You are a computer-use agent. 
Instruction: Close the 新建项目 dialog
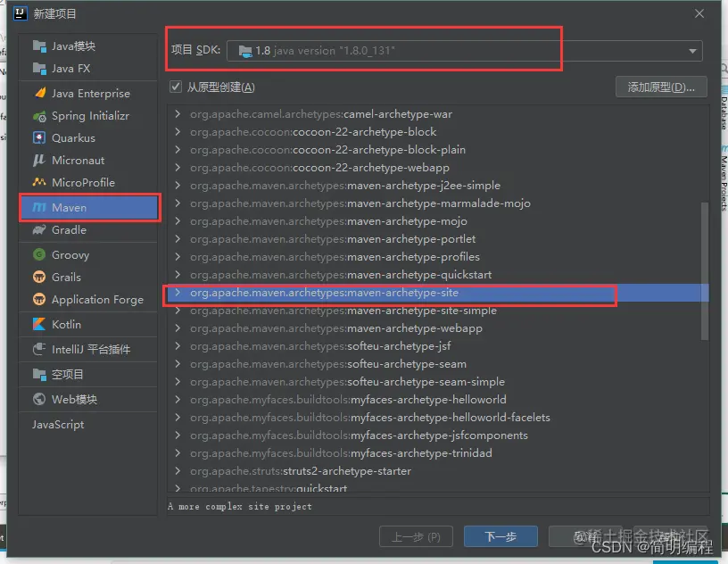point(699,13)
